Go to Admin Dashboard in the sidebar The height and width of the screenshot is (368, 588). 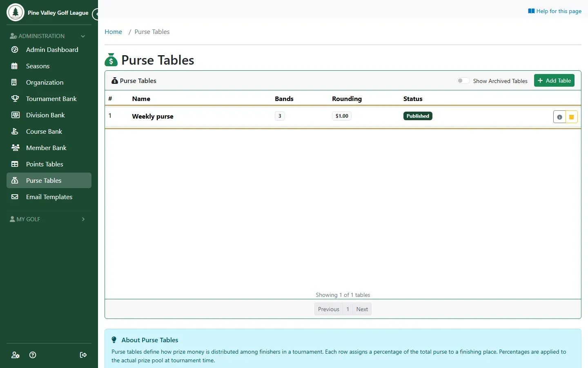(x=49, y=49)
